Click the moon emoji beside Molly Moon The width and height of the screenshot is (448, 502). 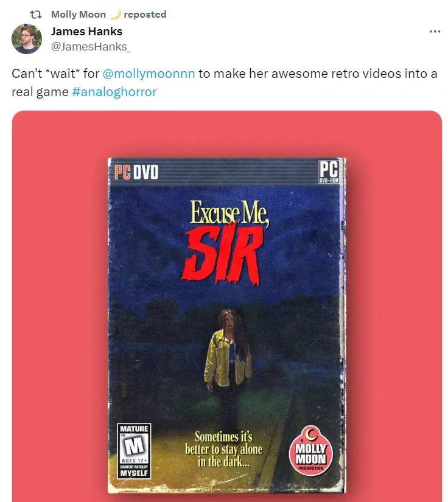tap(116, 15)
